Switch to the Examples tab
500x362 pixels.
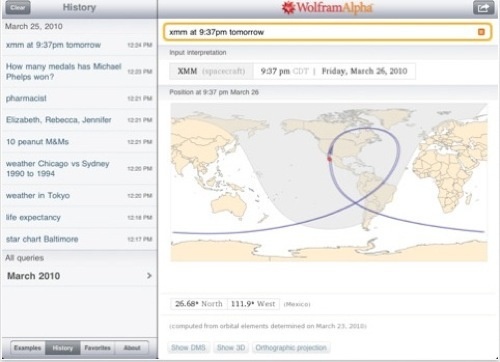(28, 348)
